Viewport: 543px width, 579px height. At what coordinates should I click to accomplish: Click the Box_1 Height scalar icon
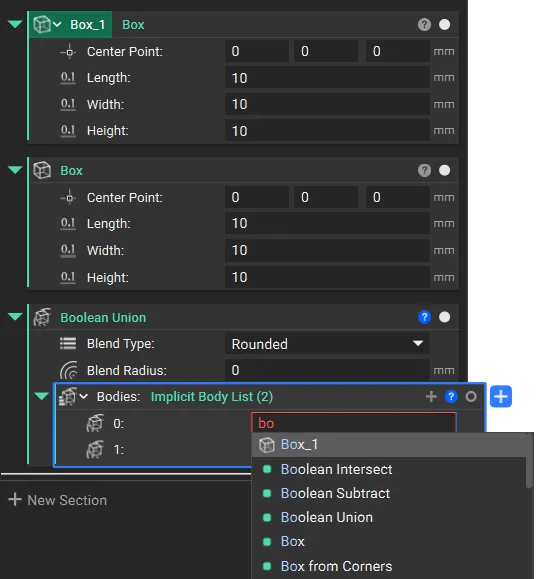(x=68, y=131)
